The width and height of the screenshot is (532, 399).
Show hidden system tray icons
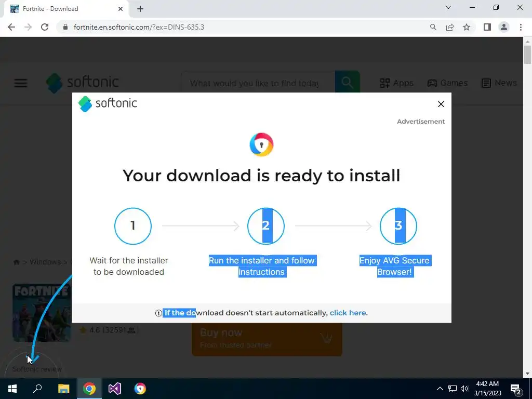[440, 389]
